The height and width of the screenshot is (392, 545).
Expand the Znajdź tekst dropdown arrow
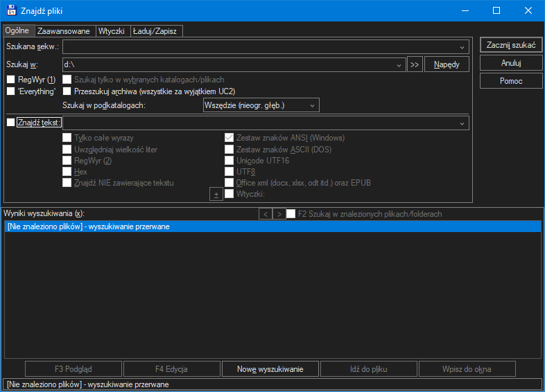(462, 123)
